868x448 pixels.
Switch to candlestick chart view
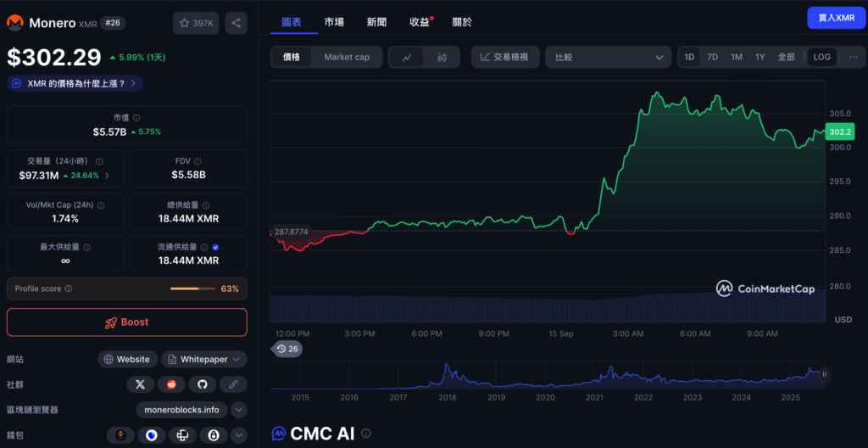441,57
